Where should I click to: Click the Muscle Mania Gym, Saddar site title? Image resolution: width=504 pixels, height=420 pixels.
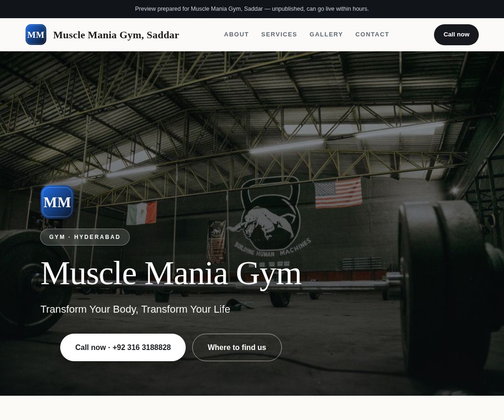(x=116, y=35)
